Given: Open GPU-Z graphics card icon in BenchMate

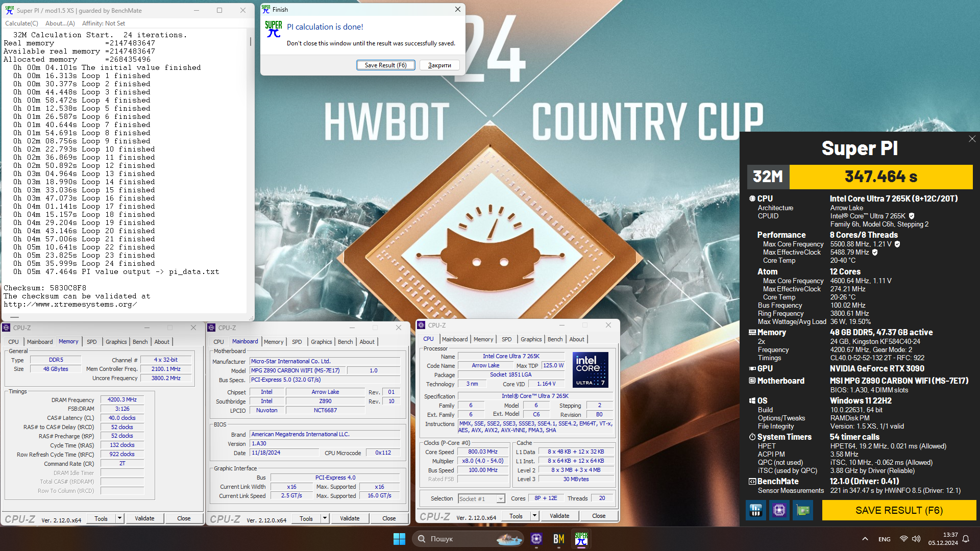Looking at the screenshot, I should coord(802,510).
